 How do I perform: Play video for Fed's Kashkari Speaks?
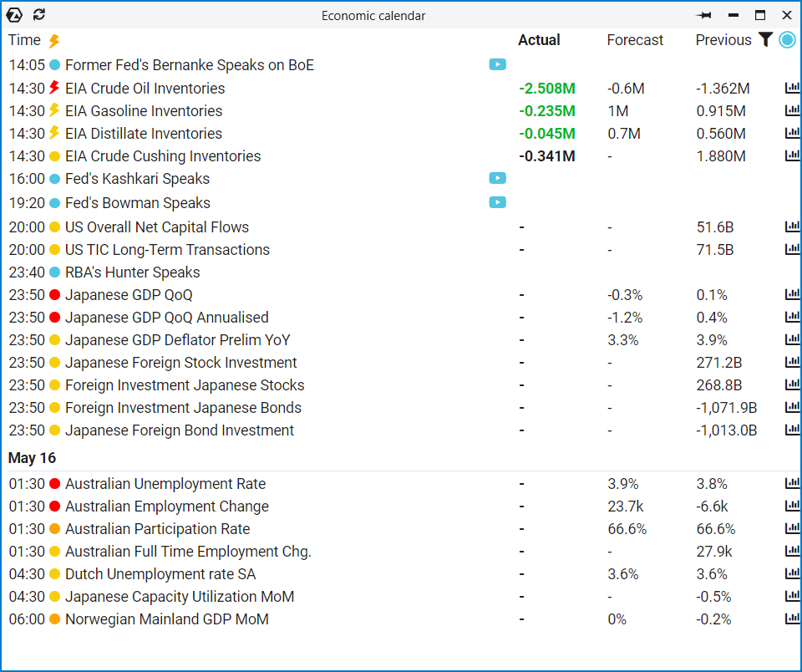coord(497,178)
